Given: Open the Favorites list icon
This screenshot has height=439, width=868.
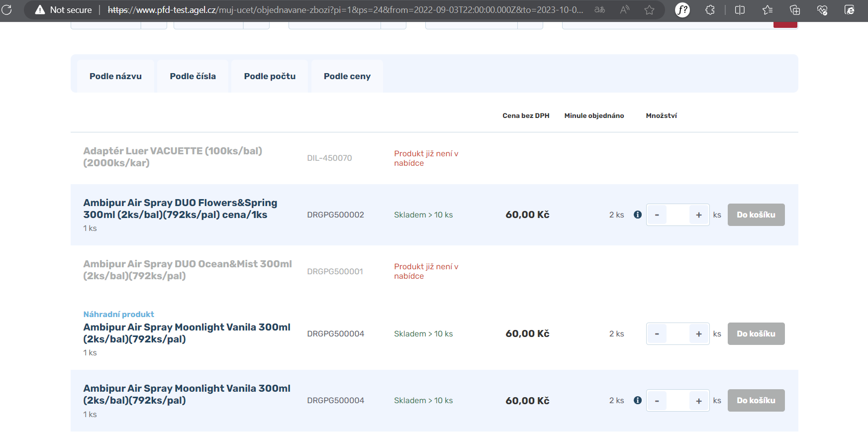Looking at the screenshot, I should click(767, 10).
